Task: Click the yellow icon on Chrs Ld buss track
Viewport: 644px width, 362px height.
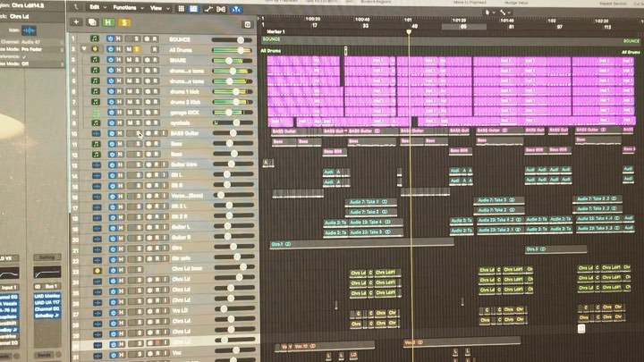Action: coord(97,271)
